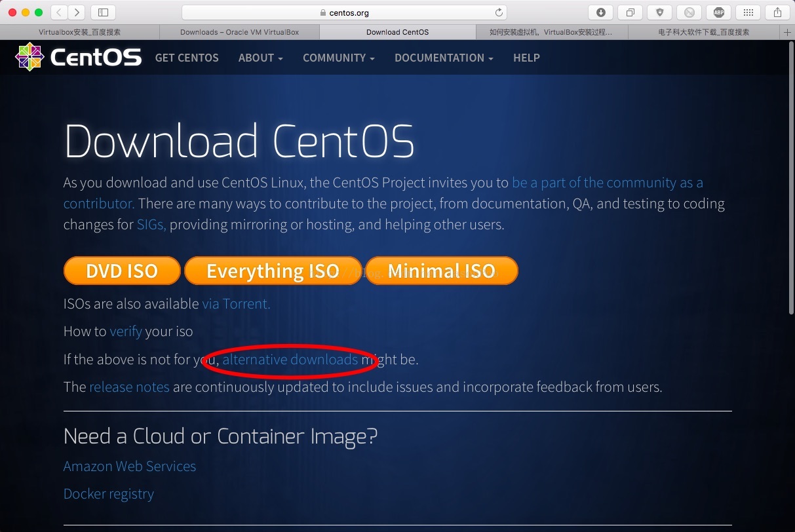Switch to 如何安装虚拟机 tab

(x=552, y=32)
